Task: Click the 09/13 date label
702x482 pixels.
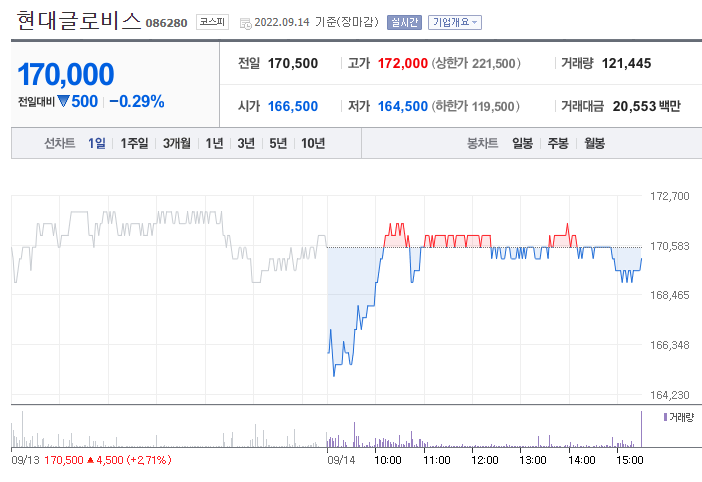Action: (26, 460)
